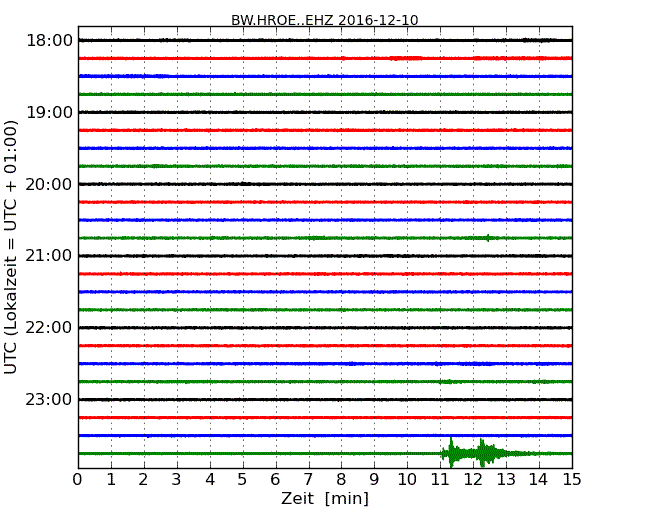Click x-axis tick label 9

(374, 479)
